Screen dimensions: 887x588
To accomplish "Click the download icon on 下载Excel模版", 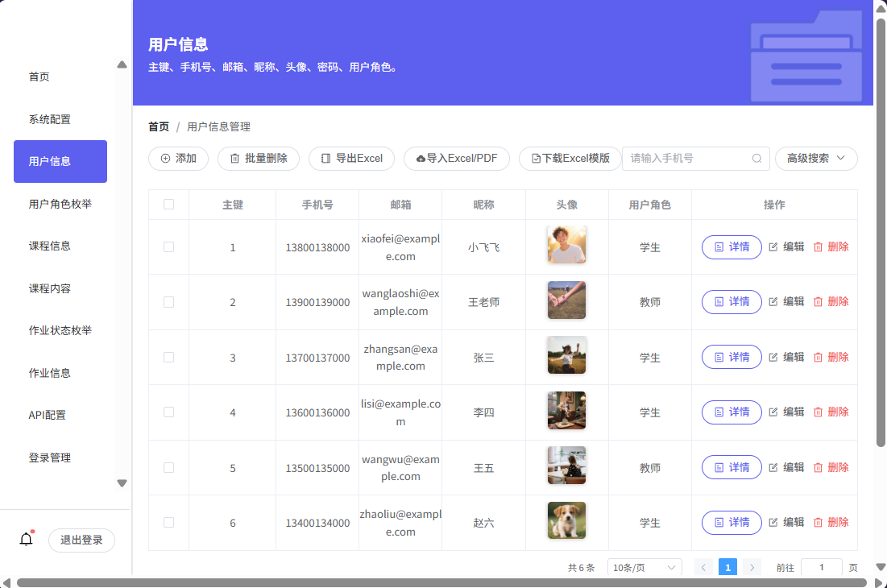I will [x=536, y=159].
